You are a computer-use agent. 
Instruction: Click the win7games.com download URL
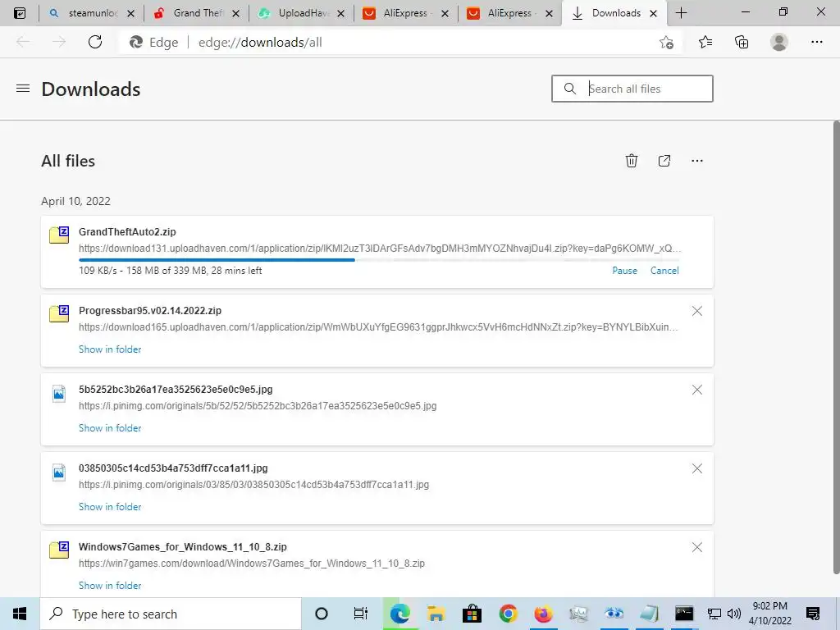click(x=252, y=564)
